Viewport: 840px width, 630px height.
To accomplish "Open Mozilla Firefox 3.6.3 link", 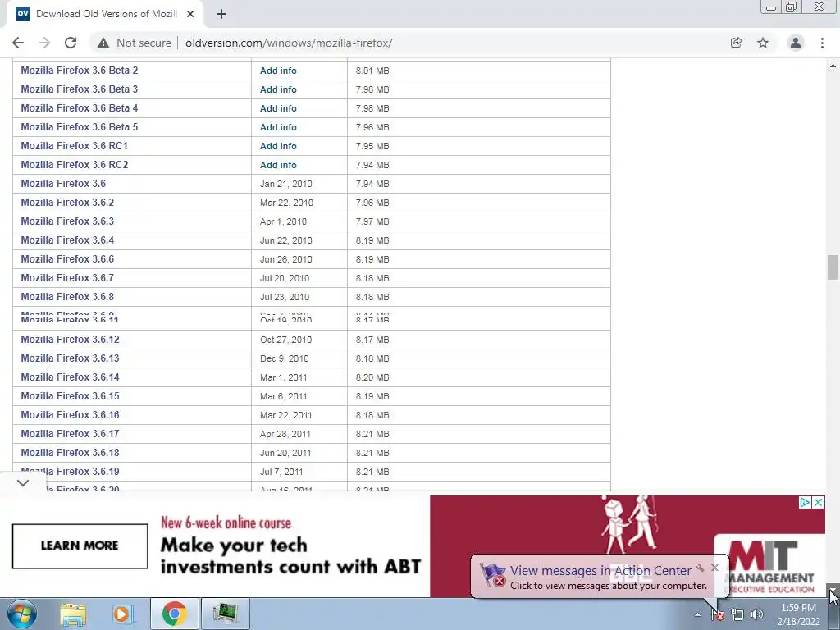I will tap(67, 221).
